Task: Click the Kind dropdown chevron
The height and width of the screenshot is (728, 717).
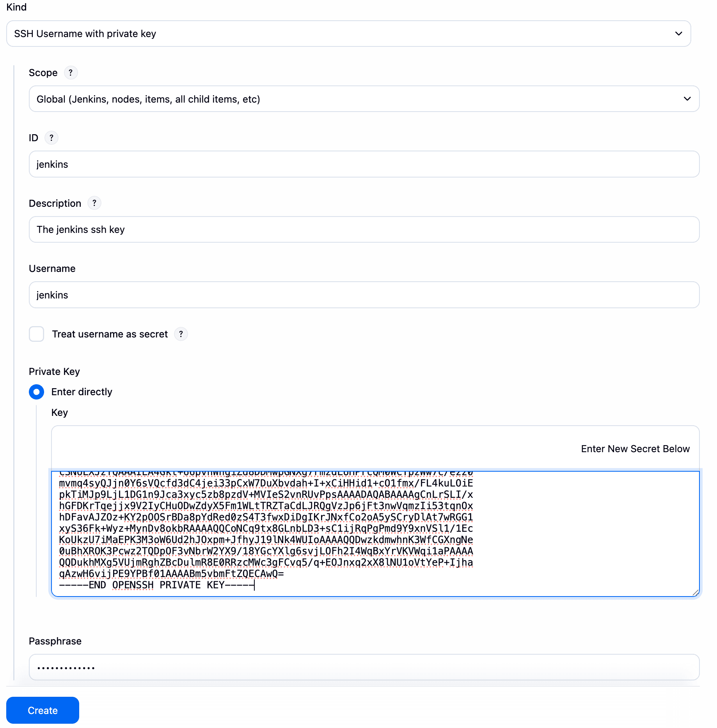Action: click(678, 34)
